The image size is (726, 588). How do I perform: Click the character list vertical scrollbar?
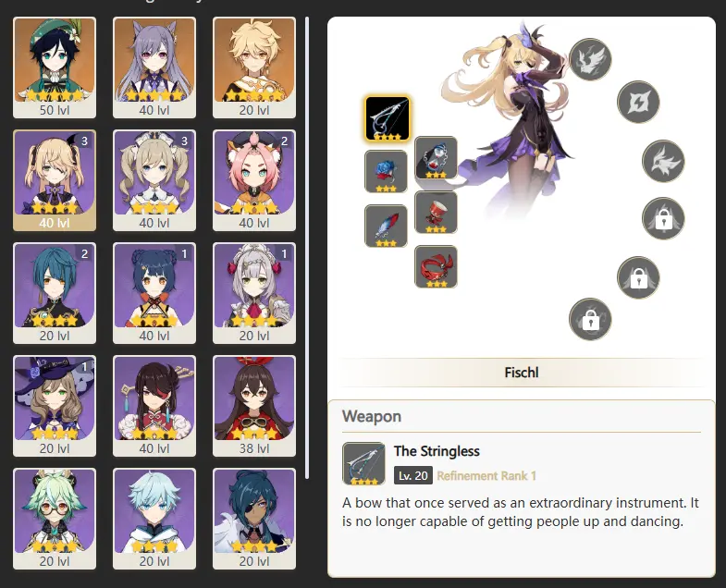[306, 248]
